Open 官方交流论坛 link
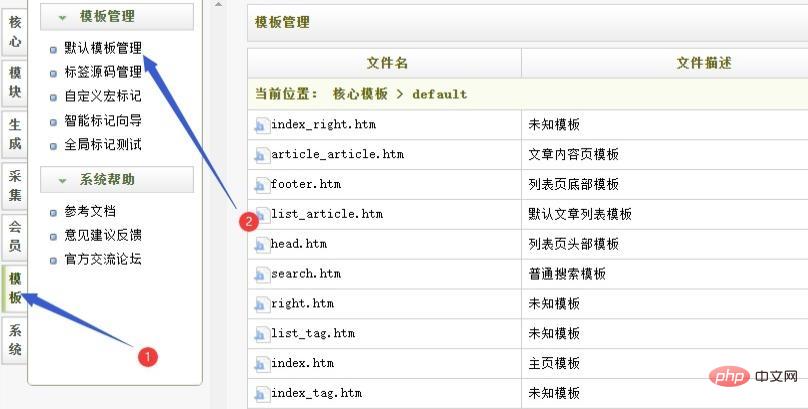Viewport: 808px width, 409px height. [103, 260]
